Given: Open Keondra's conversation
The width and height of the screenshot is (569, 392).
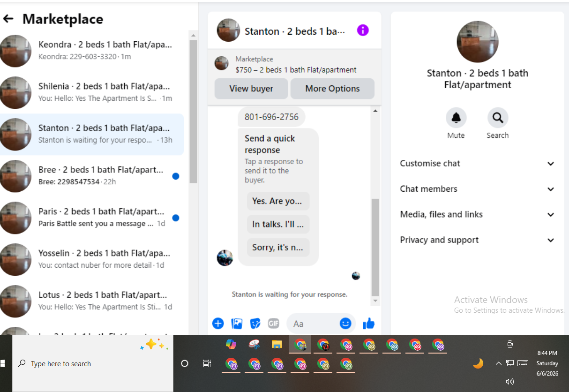Looking at the screenshot, I should pyautogui.click(x=92, y=51).
